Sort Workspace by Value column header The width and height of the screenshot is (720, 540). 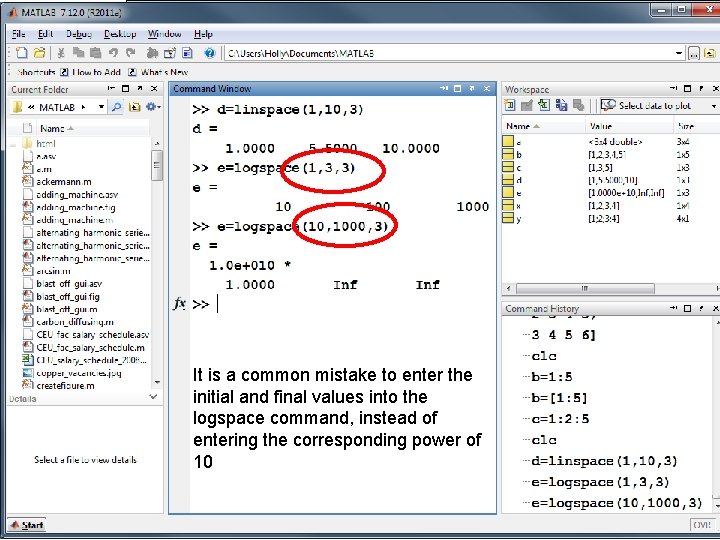629,126
